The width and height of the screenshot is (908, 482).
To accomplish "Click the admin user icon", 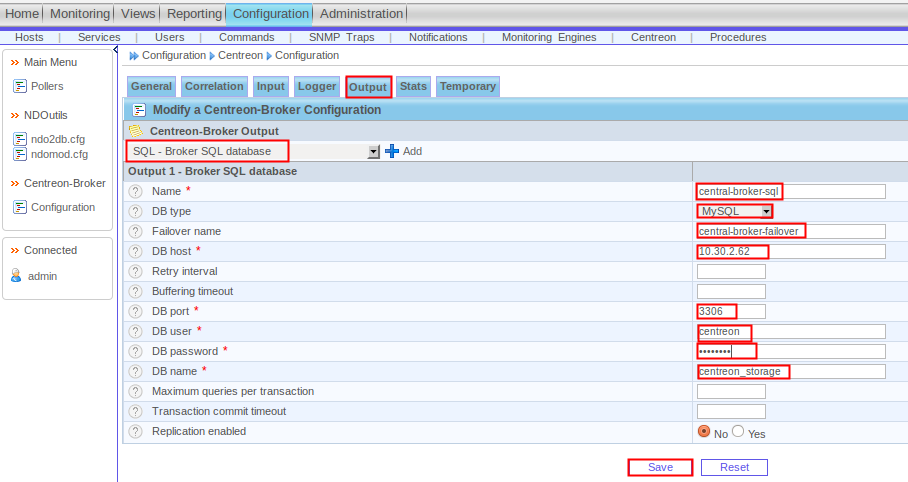I will click(x=16, y=276).
